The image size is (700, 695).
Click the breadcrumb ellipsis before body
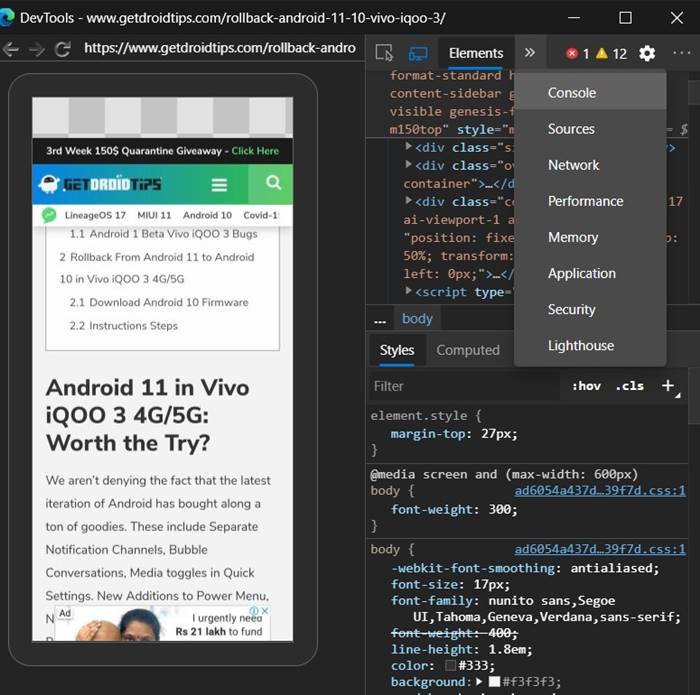380,321
